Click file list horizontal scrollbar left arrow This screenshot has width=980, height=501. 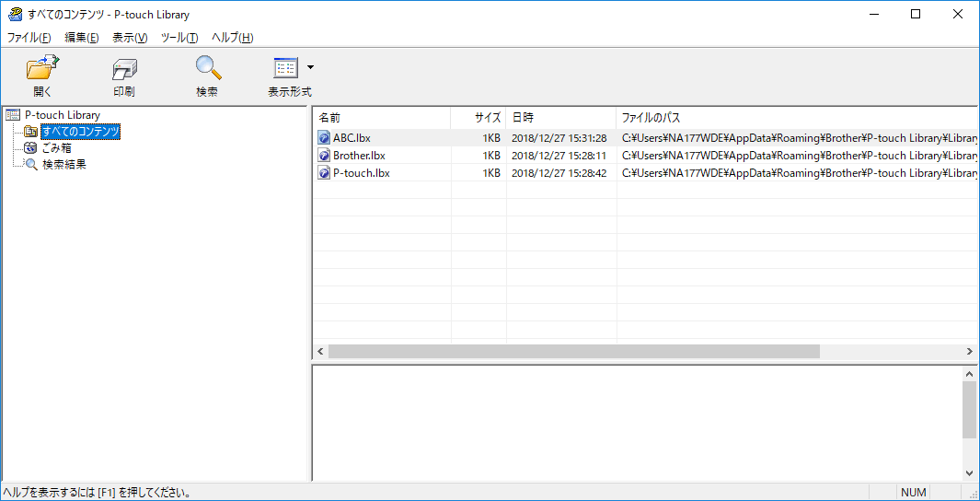tap(320, 352)
